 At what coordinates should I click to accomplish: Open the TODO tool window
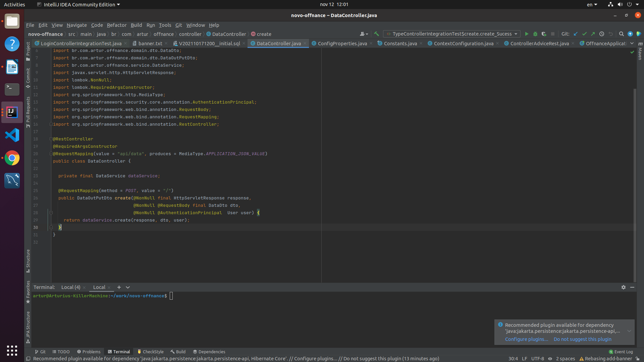coord(61,352)
